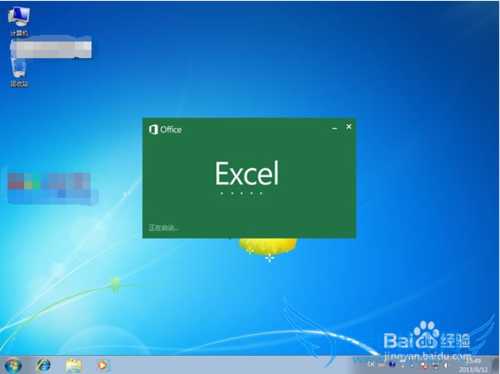Click the Office logo on splash screen
Screen dimensions: 500x374
[165, 129]
